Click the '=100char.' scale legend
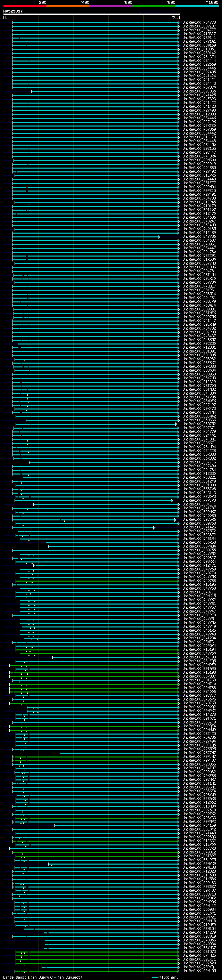The height and width of the screenshot is (980, 222). [165, 977]
